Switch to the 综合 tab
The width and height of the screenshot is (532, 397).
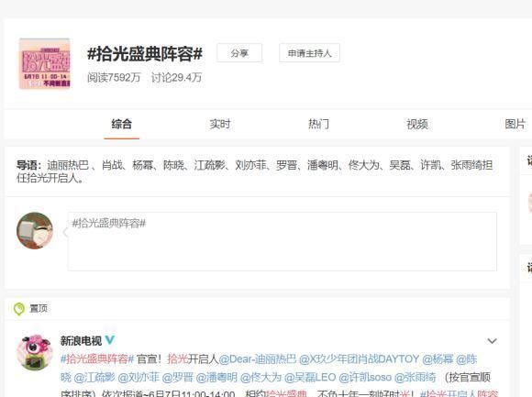pos(121,124)
